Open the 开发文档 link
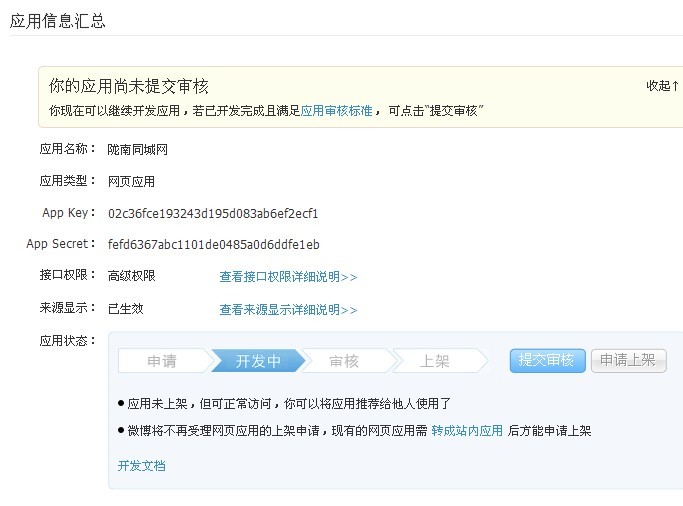The width and height of the screenshot is (683, 506). click(142, 465)
